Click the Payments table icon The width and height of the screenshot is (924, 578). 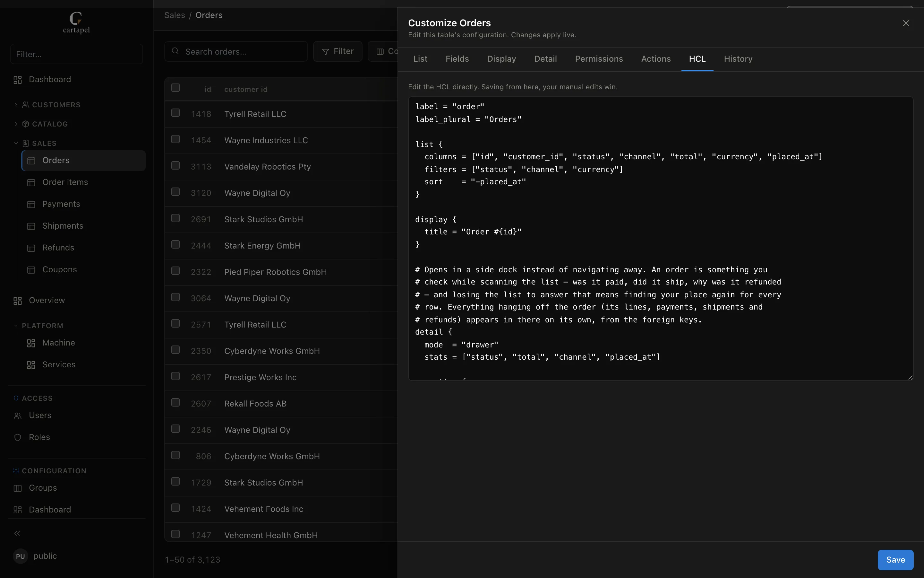31,204
